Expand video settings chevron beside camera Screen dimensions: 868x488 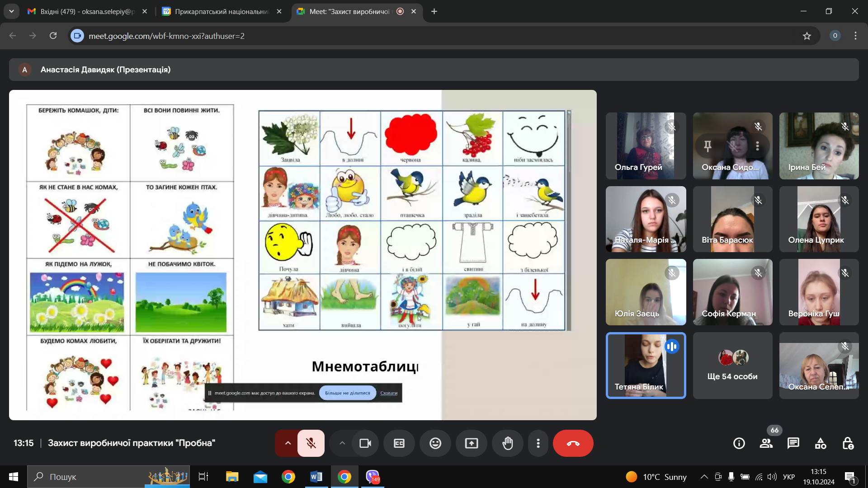(342, 443)
